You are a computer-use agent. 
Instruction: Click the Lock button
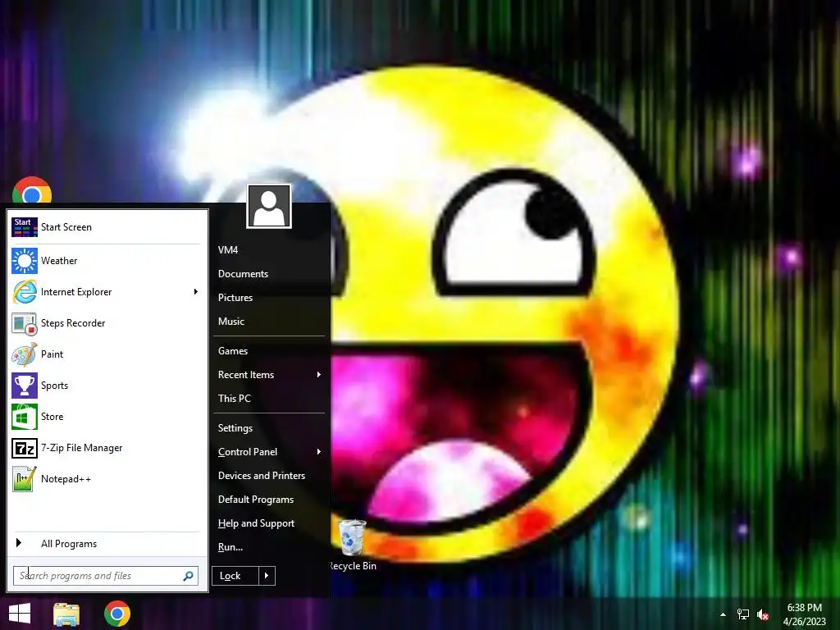[235, 576]
